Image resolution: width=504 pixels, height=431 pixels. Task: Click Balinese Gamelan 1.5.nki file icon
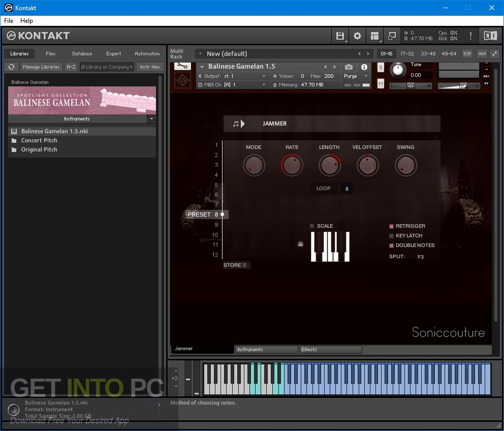(x=14, y=131)
